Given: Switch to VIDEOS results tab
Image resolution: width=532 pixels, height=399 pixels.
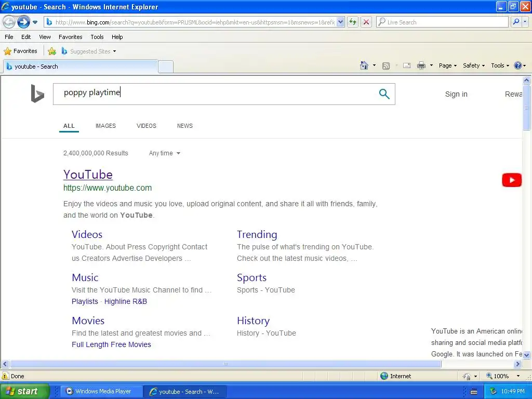Looking at the screenshot, I should coord(146,126).
